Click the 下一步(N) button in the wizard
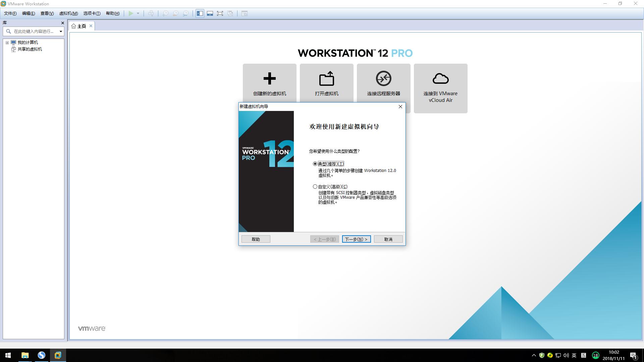The image size is (644, 362). (x=356, y=239)
